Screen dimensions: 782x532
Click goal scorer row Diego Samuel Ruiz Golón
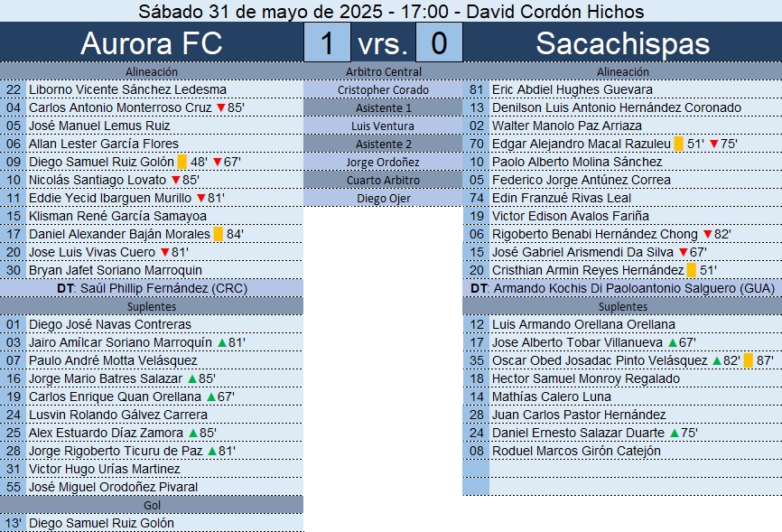click(101, 523)
